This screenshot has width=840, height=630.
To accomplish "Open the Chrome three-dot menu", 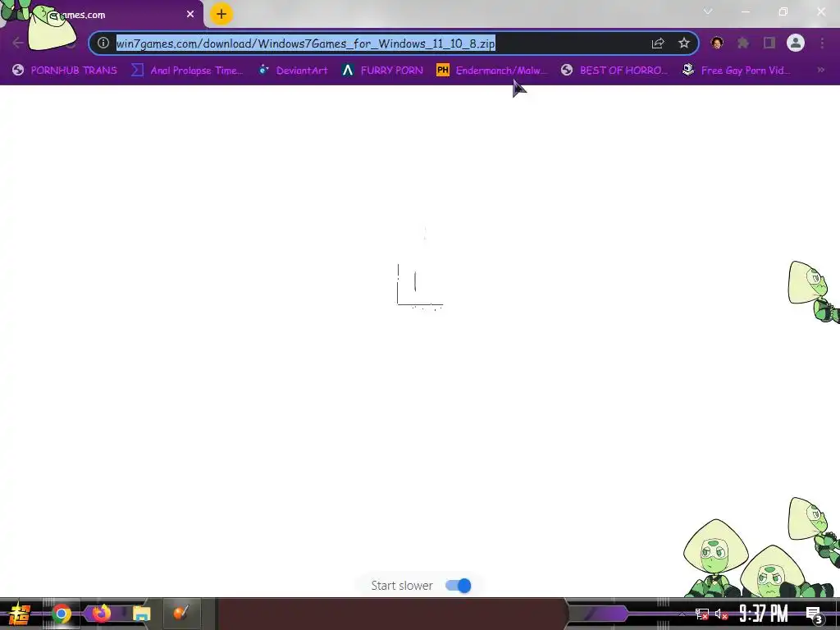I will [822, 43].
